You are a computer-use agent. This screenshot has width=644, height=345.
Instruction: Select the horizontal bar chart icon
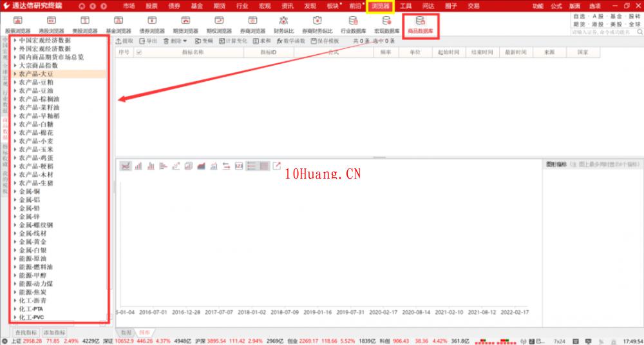click(x=164, y=166)
